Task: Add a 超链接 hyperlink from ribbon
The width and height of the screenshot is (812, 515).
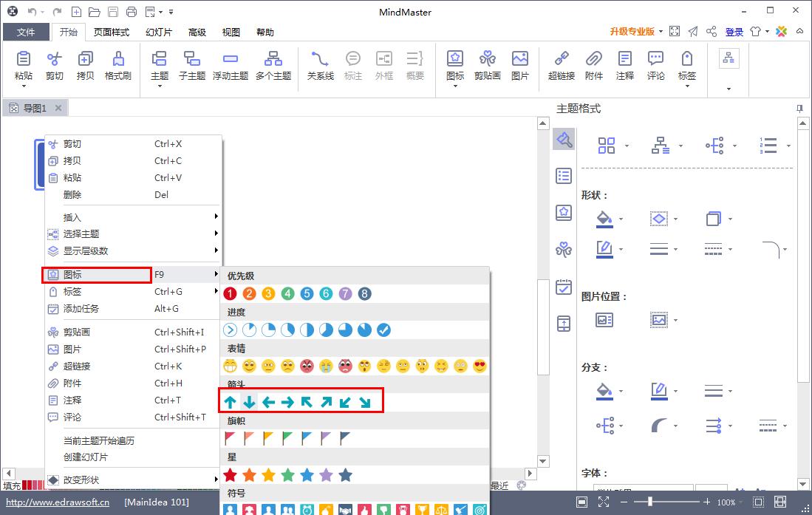Action: (562, 65)
